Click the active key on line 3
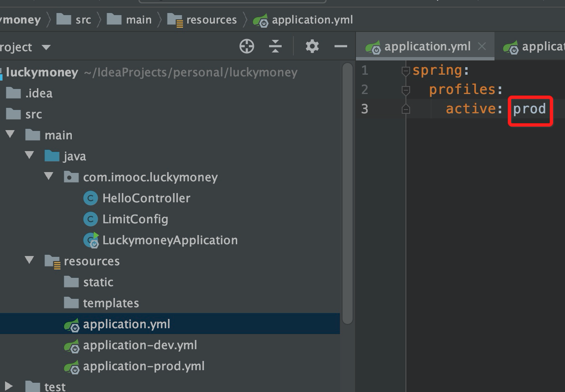 click(x=471, y=109)
